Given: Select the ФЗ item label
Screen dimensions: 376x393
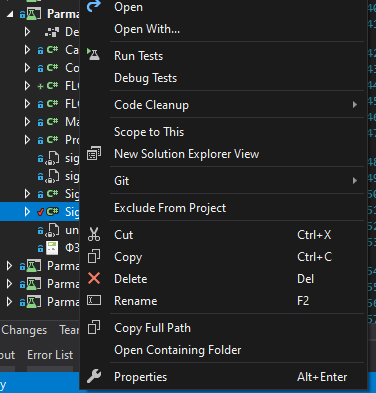Looking at the screenshot, I should tap(72, 248).
